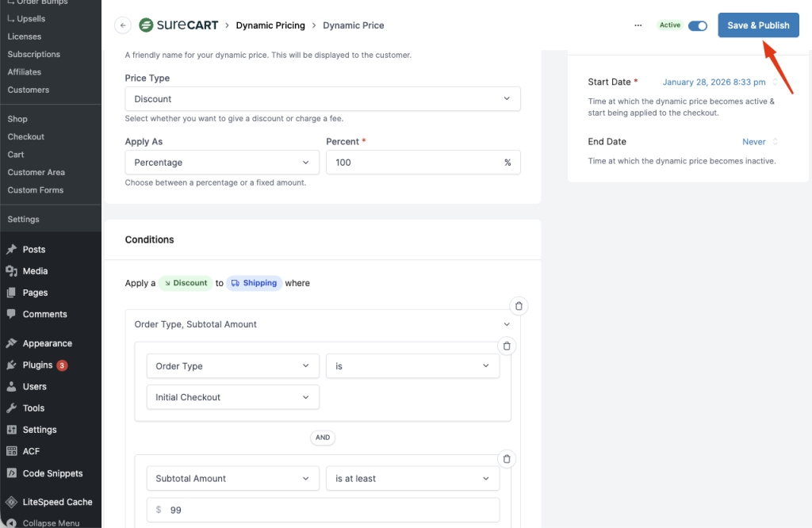This screenshot has height=528, width=812.
Task: Click the Posts pushpin icon
Action: 11,250
